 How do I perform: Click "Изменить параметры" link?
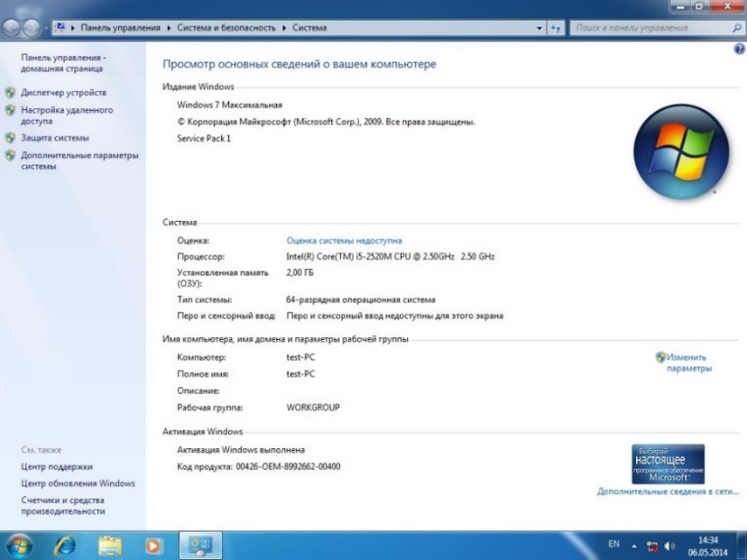pyautogui.click(x=689, y=363)
